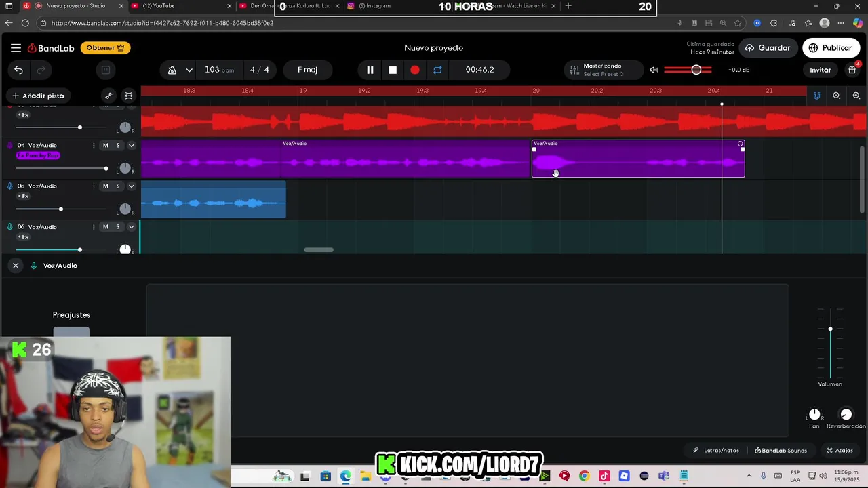Click Añadir pista to add a track
This screenshot has width=868, height=488.
(x=38, y=96)
